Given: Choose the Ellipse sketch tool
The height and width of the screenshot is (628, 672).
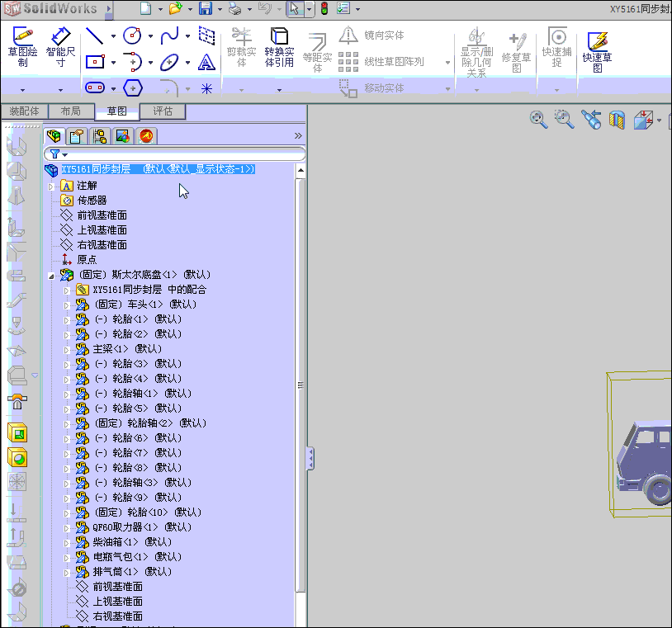Looking at the screenshot, I should [169, 63].
